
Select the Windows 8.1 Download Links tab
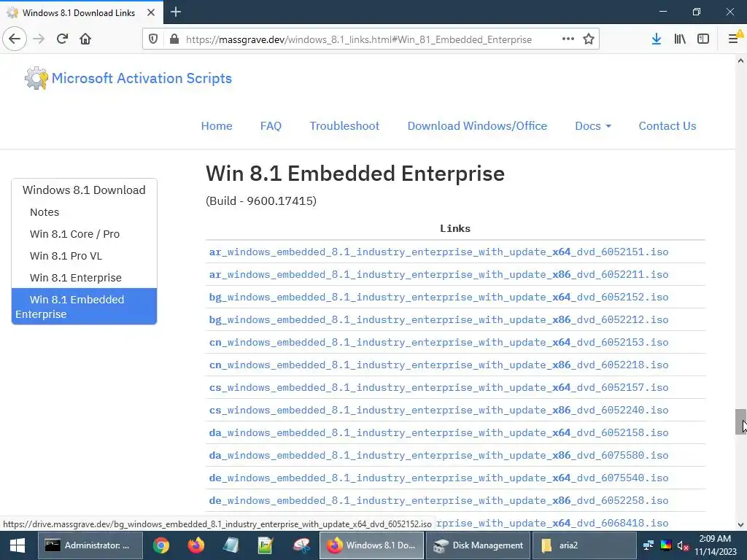coord(82,12)
